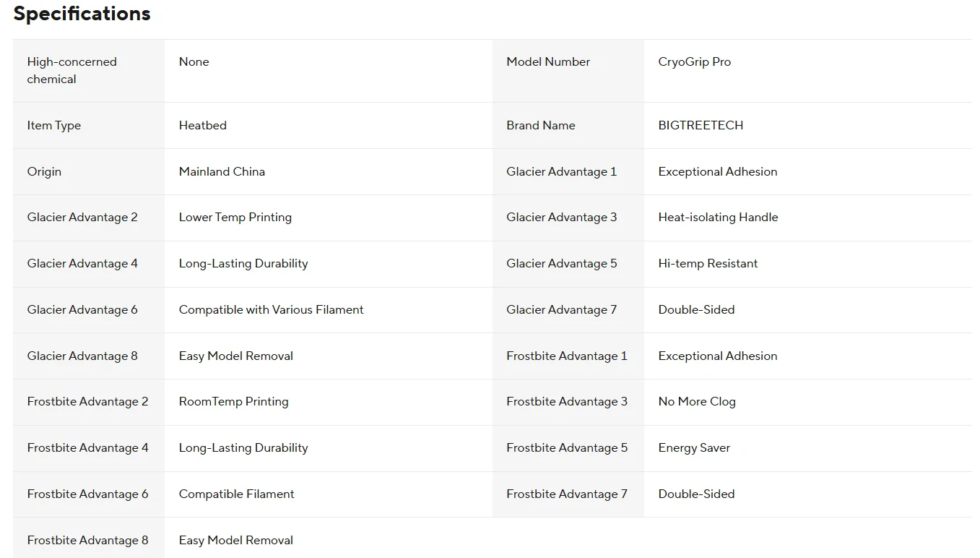Click the Frostbite Advantage 6 label

click(x=87, y=494)
